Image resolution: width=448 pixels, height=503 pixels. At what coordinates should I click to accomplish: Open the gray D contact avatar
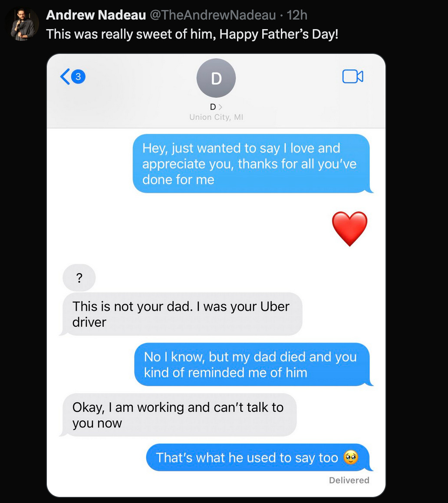click(216, 78)
